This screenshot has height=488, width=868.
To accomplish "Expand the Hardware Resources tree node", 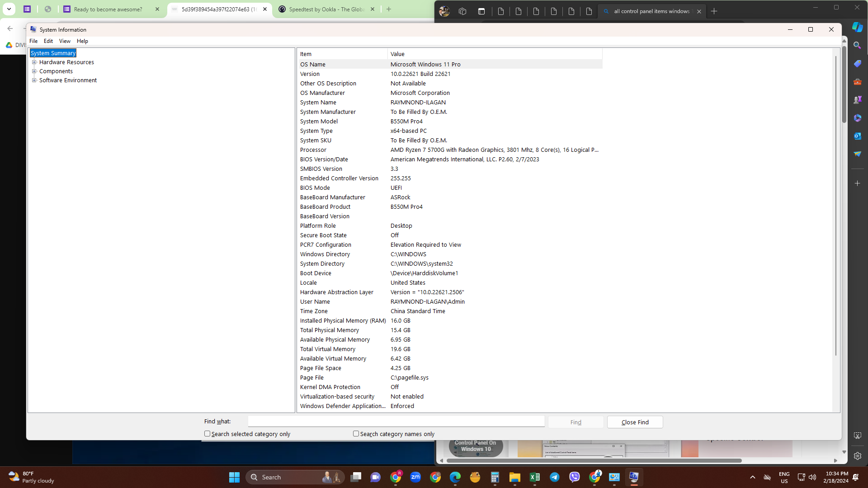I will coord(34,62).
